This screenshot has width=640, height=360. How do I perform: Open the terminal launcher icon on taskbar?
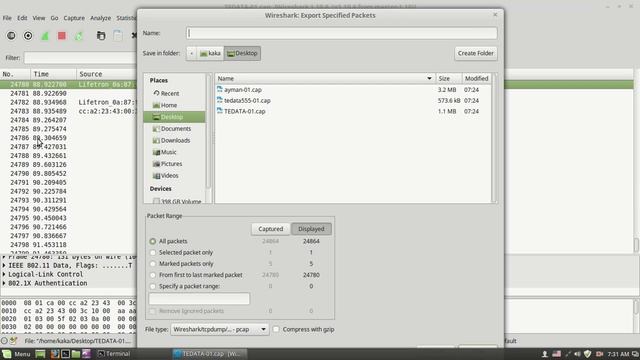(65, 354)
